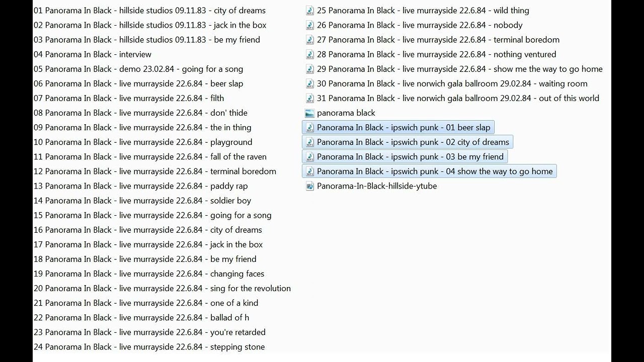This screenshot has width=644, height=362.
Task: Select track 29 show me the way to go home
Action: (x=459, y=69)
